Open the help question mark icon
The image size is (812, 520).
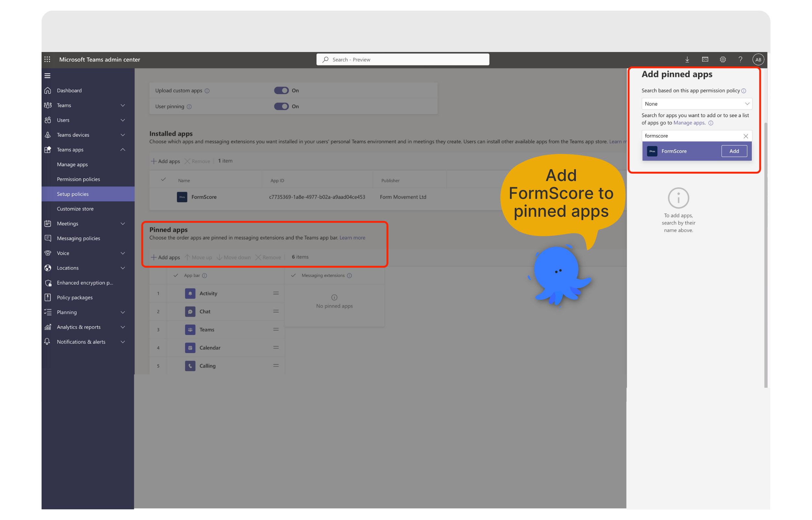(740, 59)
